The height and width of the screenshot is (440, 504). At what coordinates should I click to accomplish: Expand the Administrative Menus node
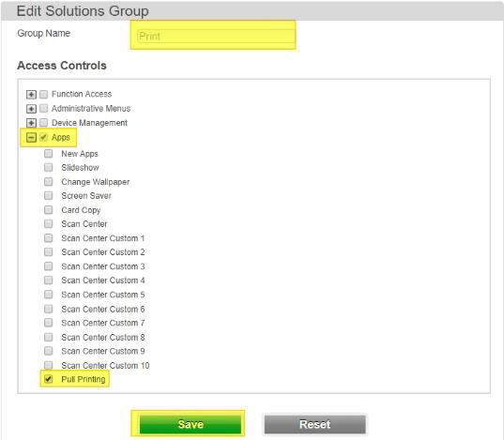(31, 109)
